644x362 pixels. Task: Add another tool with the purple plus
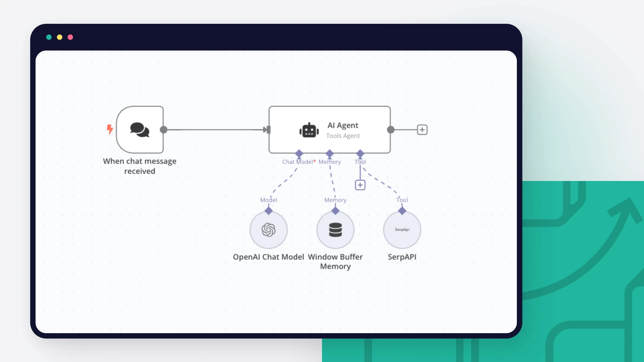tap(360, 185)
